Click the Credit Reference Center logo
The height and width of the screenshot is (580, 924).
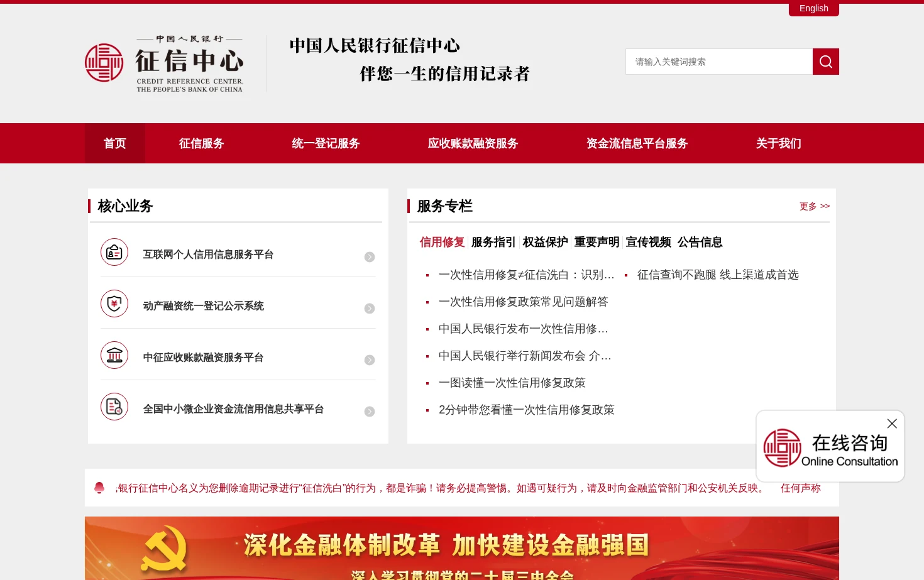click(x=165, y=63)
